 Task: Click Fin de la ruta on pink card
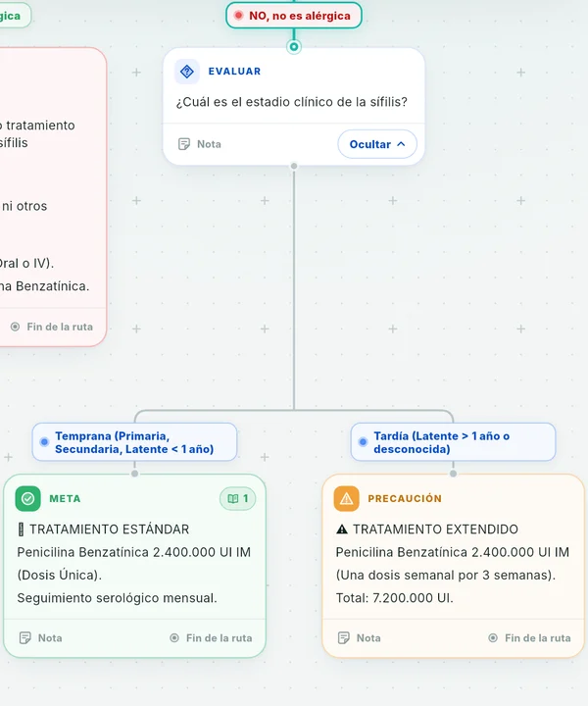(x=52, y=327)
